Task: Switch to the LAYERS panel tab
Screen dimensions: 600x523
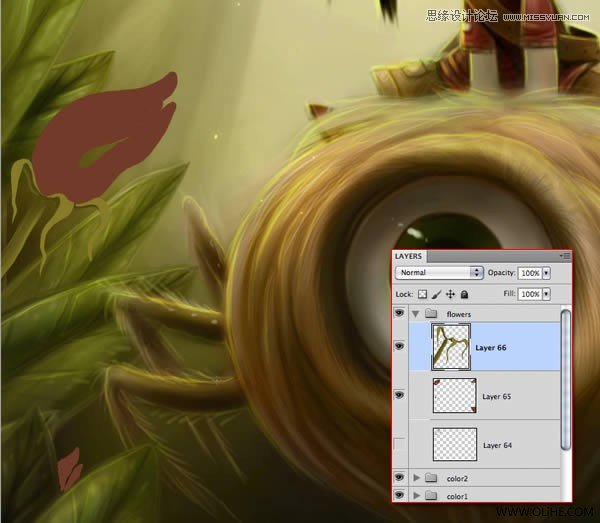Action: tap(408, 256)
